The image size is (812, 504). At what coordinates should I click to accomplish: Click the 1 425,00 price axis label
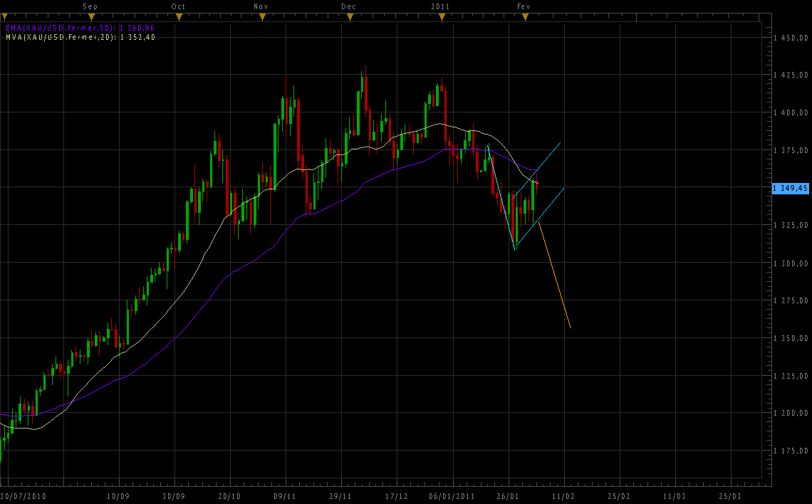coord(791,75)
